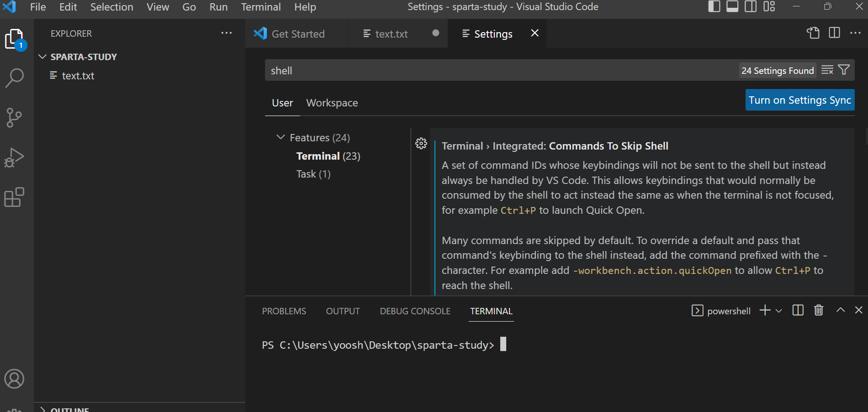The height and width of the screenshot is (412, 868).
Task: Select the User settings scope tab
Action: tap(282, 103)
